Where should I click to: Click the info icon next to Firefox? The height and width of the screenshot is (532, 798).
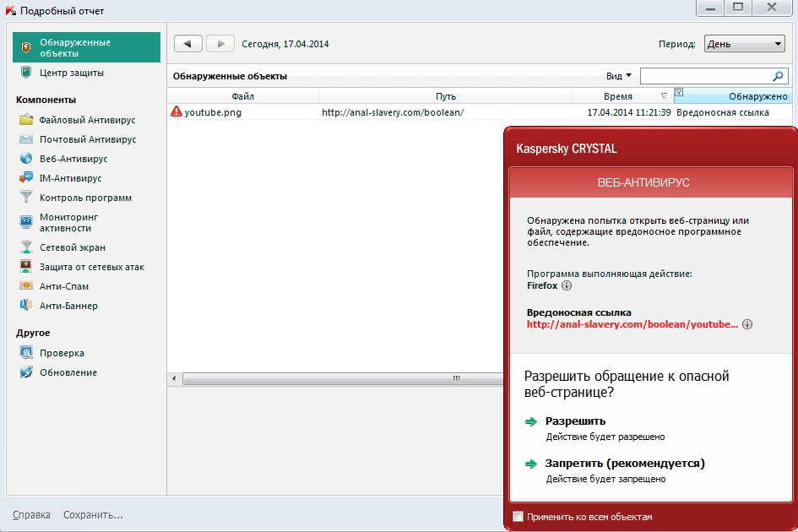(567, 286)
